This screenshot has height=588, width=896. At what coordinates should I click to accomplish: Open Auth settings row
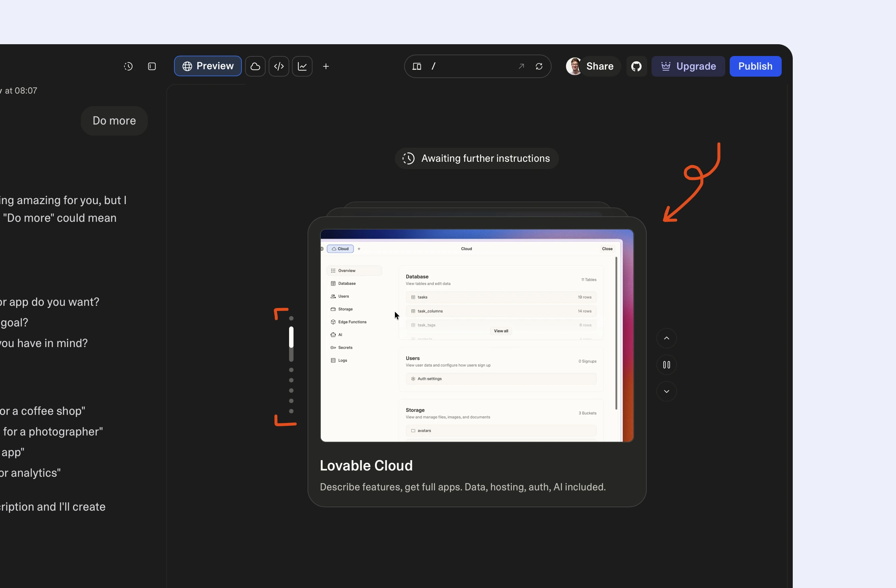tap(501, 379)
